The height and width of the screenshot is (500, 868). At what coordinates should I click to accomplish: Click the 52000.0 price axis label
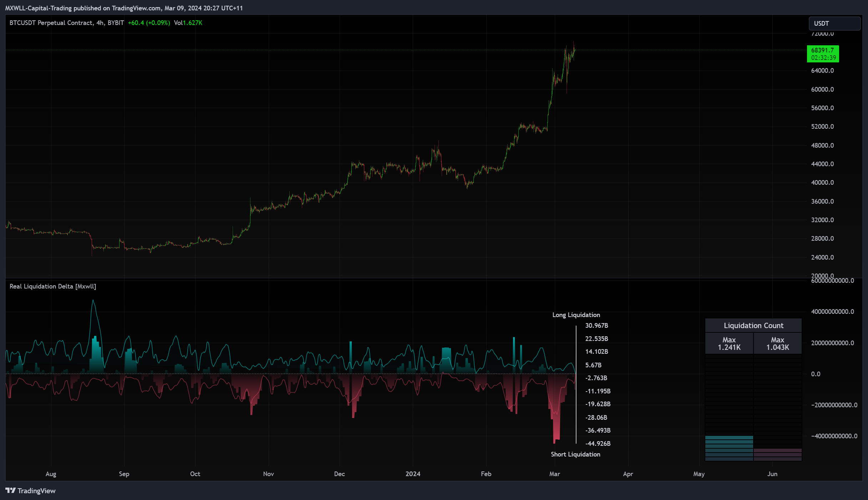click(822, 127)
